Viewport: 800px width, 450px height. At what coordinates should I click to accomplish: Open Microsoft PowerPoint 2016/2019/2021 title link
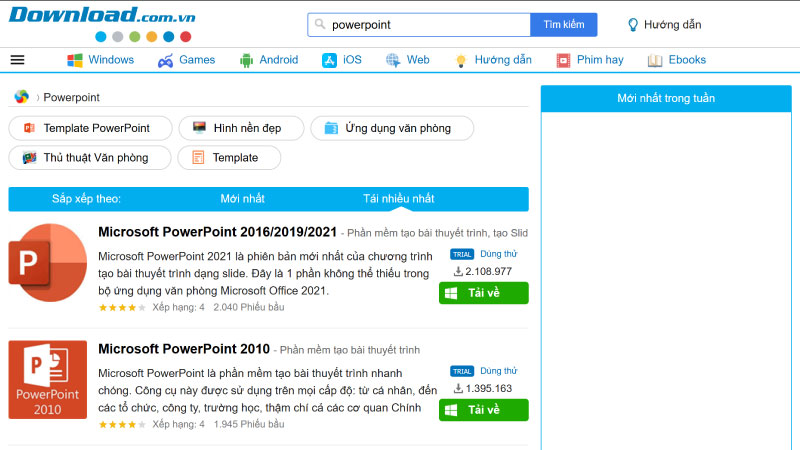point(217,232)
